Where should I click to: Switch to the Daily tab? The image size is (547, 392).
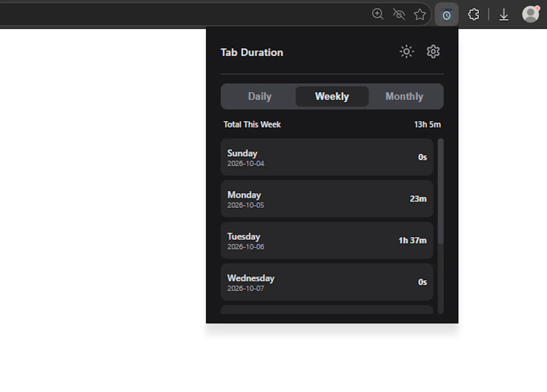tap(259, 96)
